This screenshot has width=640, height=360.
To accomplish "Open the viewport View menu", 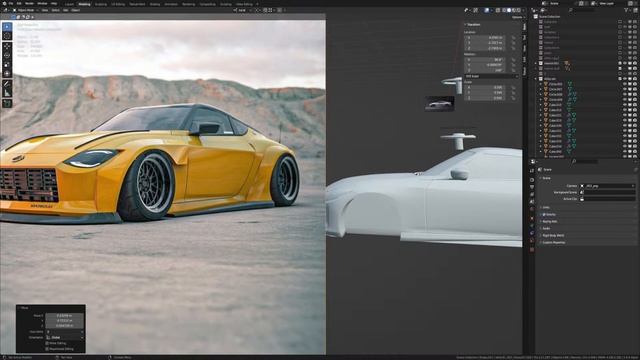I will [44, 10].
